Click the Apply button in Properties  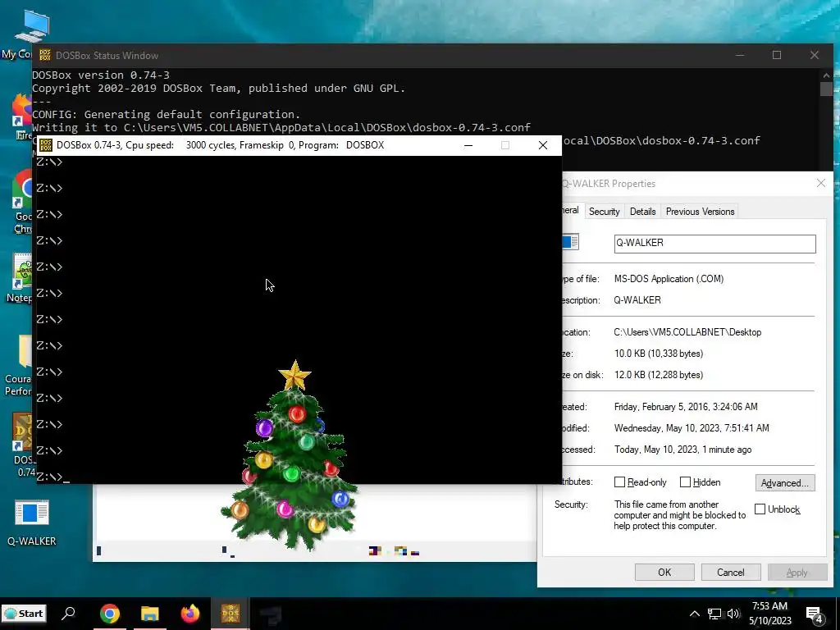point(797,572)
